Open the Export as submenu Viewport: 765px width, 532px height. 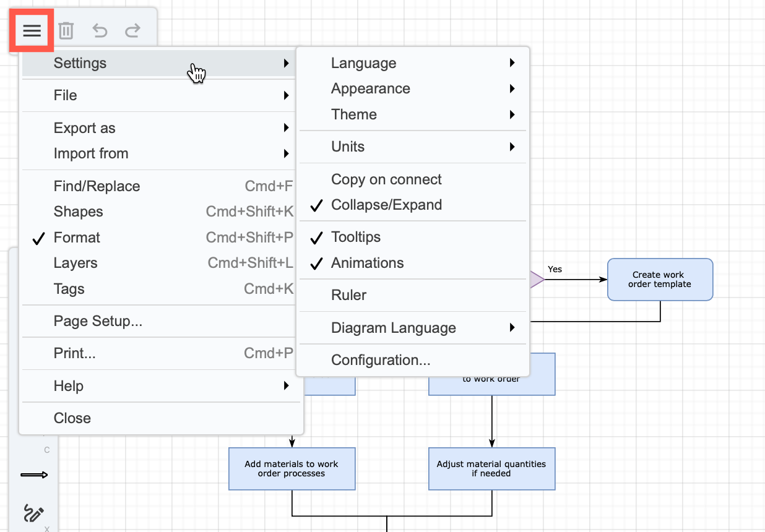[x=84, y=127]
